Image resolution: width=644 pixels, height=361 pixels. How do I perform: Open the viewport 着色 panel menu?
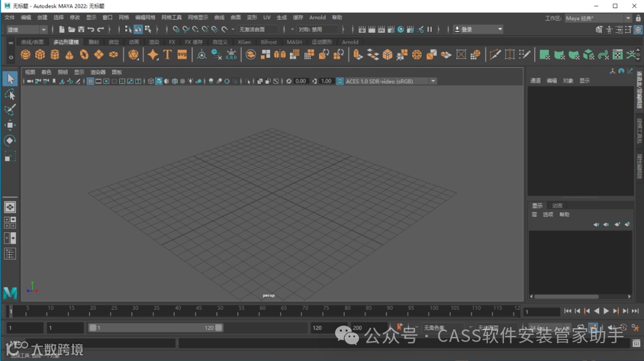47,72
